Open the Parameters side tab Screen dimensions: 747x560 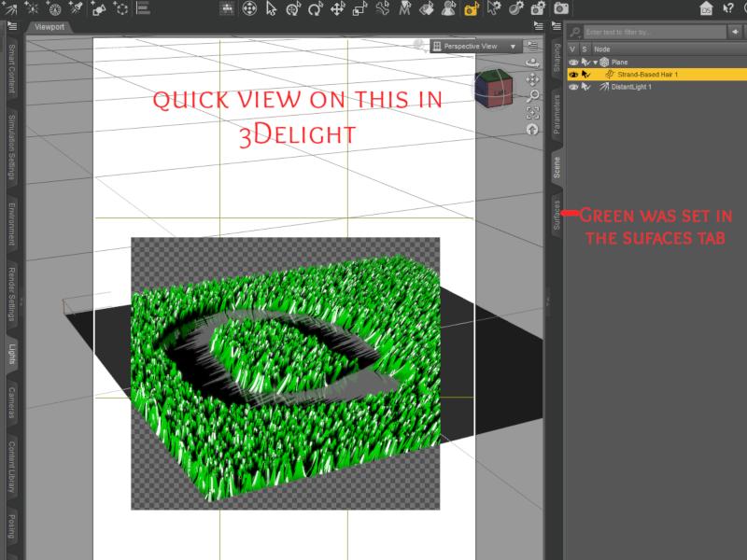click(x=557, y=115)
